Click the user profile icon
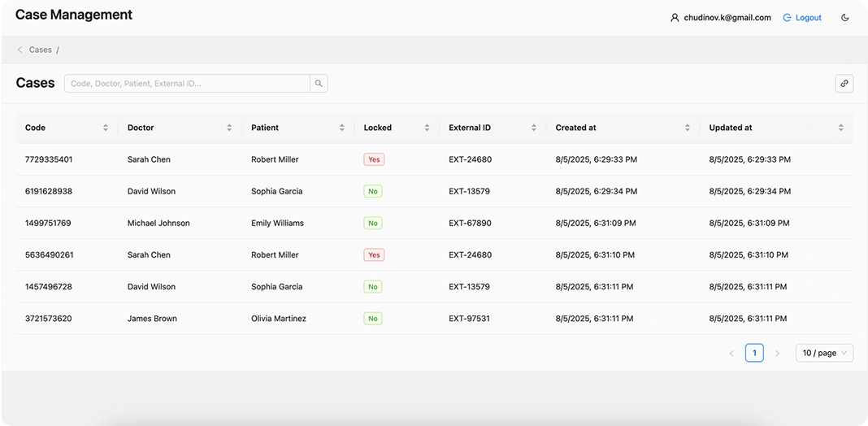This screenshot has height=426, width=868. click(675, 18)
